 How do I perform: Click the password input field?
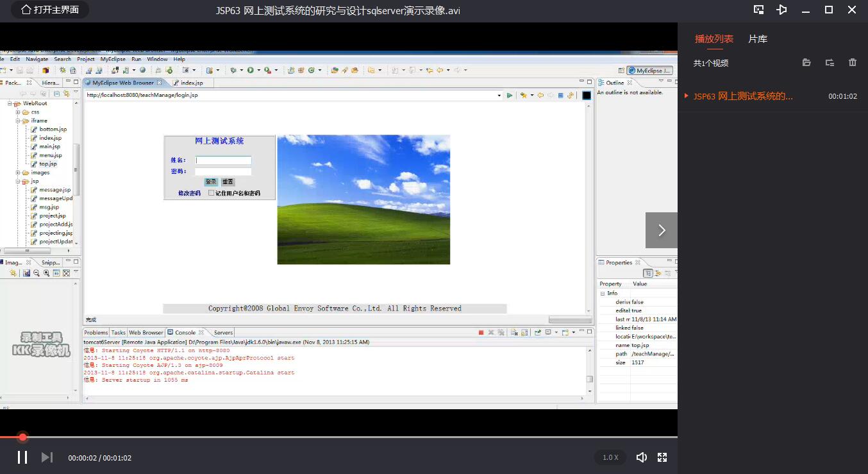pos(223,171)
